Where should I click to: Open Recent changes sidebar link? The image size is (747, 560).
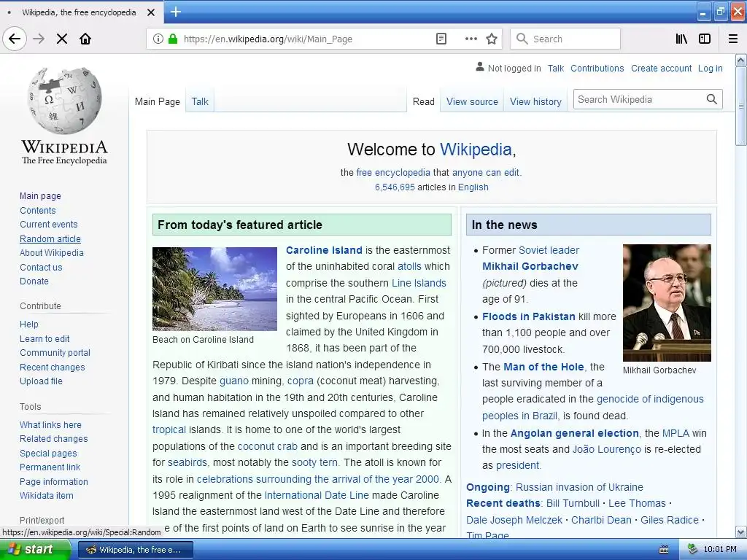pos(53,367)
